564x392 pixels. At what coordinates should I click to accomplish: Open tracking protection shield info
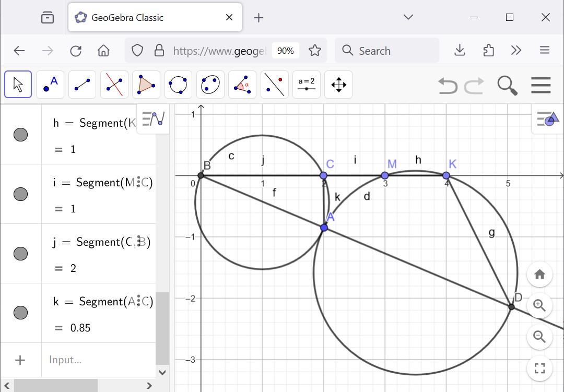click(x=137, y=51)
